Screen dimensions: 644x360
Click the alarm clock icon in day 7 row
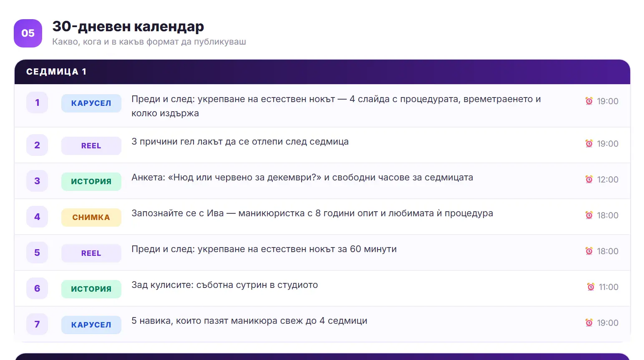pos(589,323)
